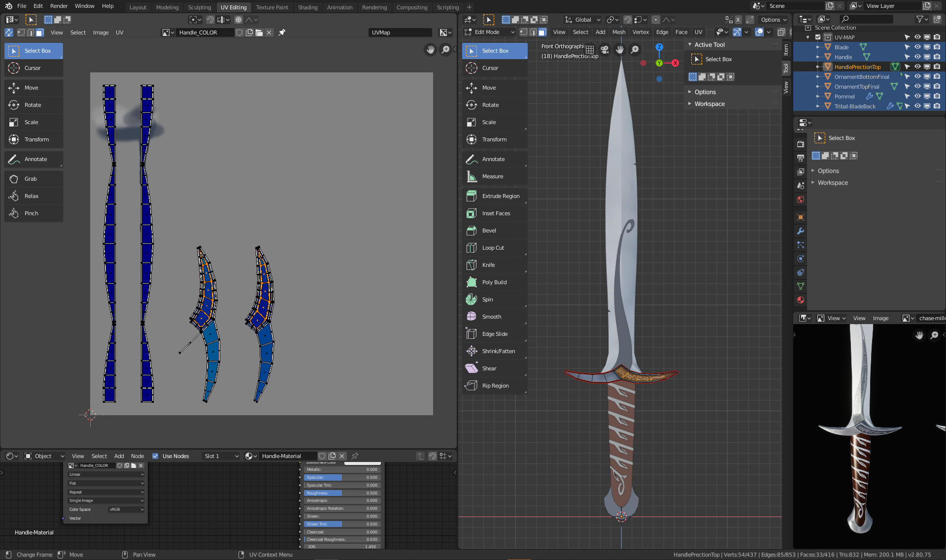Pick the Inset Faces tool

495,213
